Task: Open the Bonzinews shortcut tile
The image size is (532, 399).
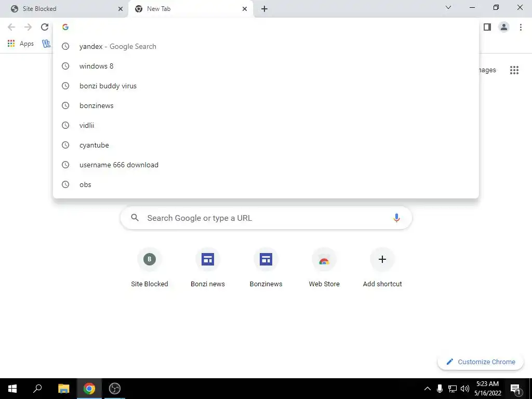Action: 266,268
